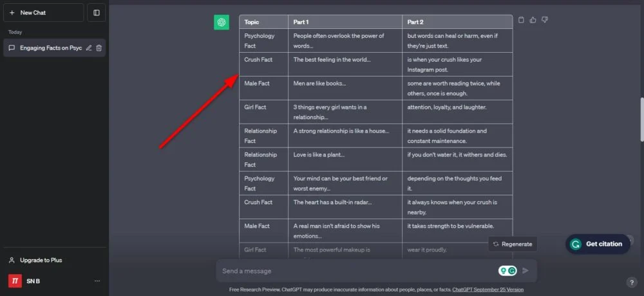This screenshot has height=296, width=644.
Task: Click the thumbs down feedback icon
Action: tap(545, 20)
